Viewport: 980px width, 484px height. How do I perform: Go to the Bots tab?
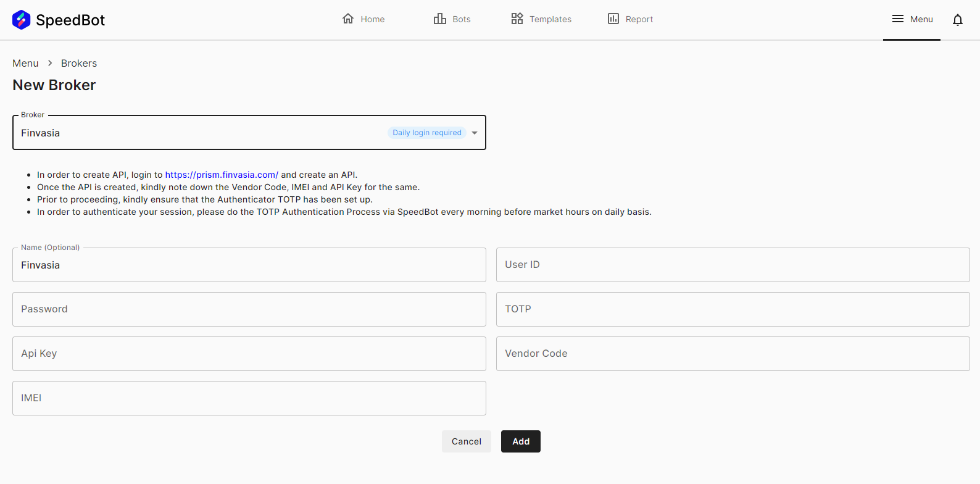click(462, 19)
